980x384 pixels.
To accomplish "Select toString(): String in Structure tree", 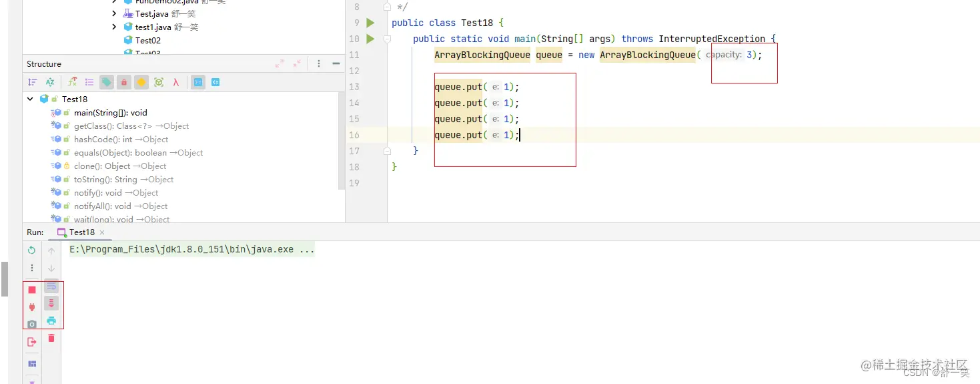I will [x=123, y=179].
